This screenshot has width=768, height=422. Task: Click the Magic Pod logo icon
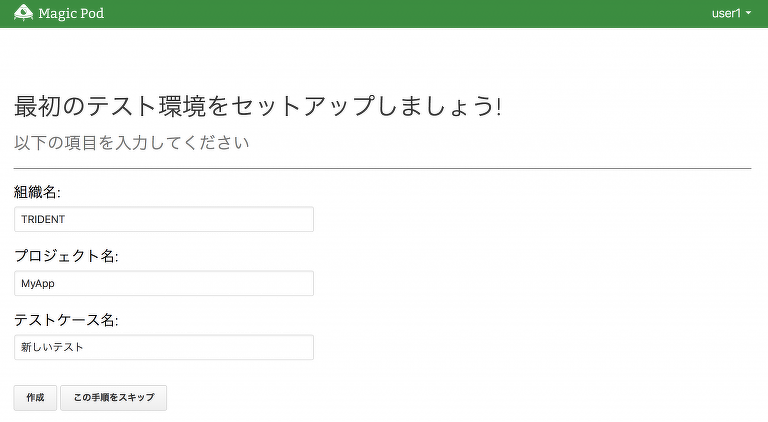(x=23, y=13)
